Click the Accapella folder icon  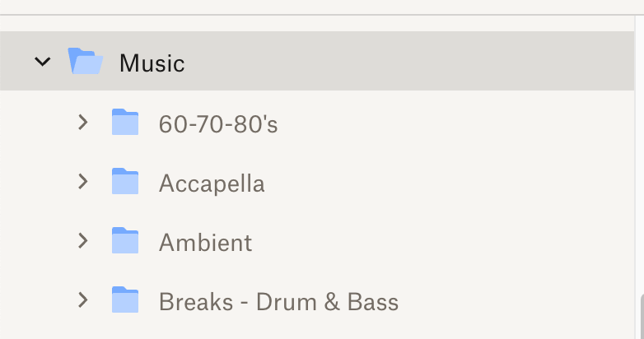tap(125, 182)
